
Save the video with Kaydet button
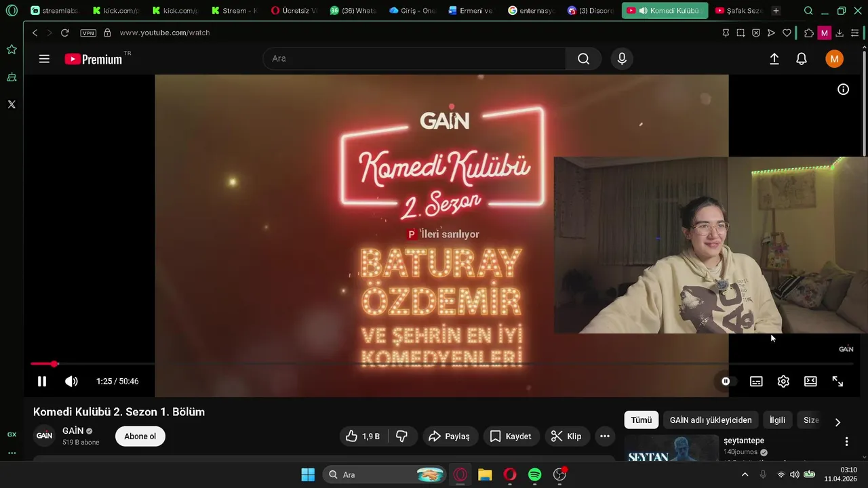pyautogui.click(x=511, y=436)
